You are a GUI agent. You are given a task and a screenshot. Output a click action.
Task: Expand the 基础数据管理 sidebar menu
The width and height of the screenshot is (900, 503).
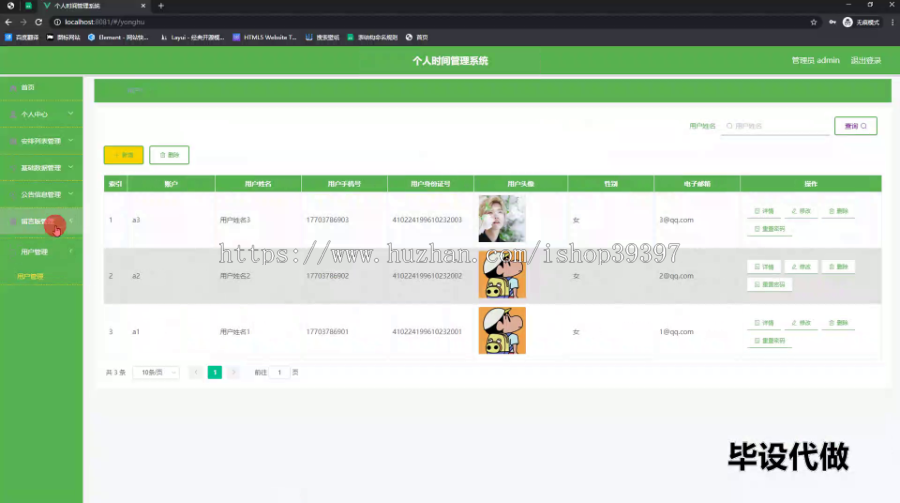41,168
